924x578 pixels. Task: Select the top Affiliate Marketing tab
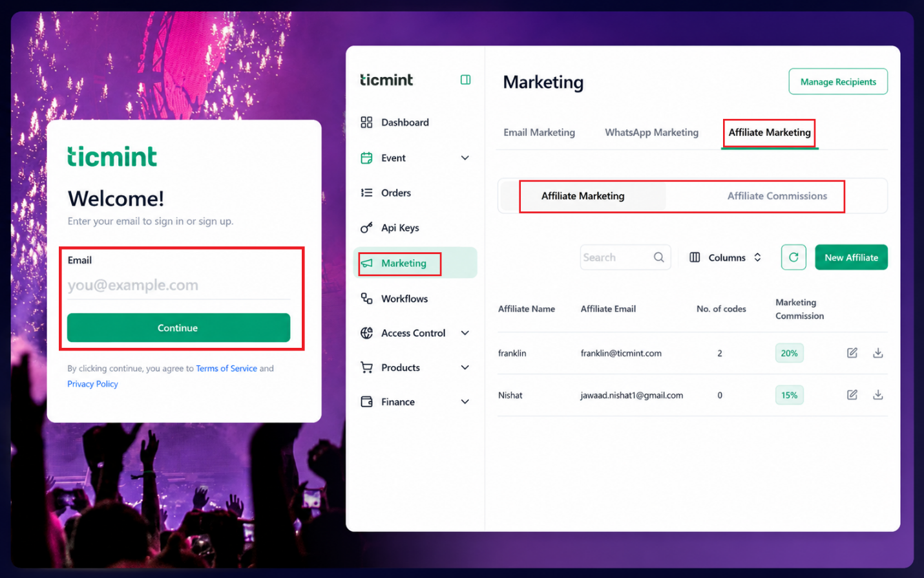click(770, 133)
